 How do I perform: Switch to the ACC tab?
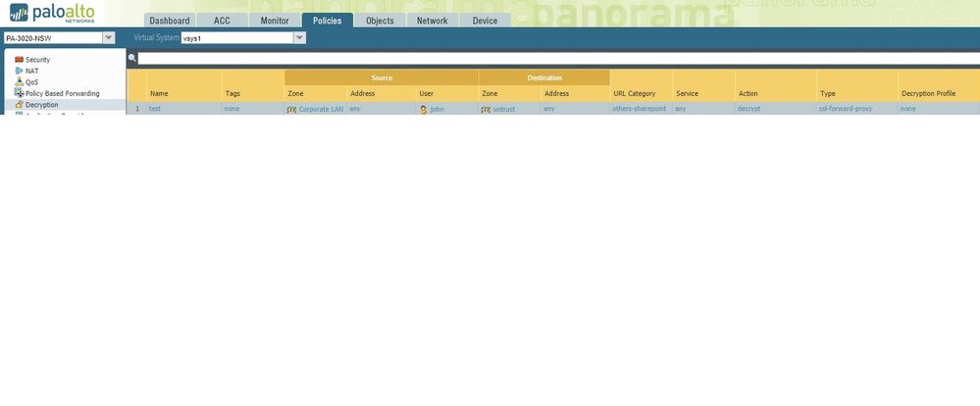[222, 21]
